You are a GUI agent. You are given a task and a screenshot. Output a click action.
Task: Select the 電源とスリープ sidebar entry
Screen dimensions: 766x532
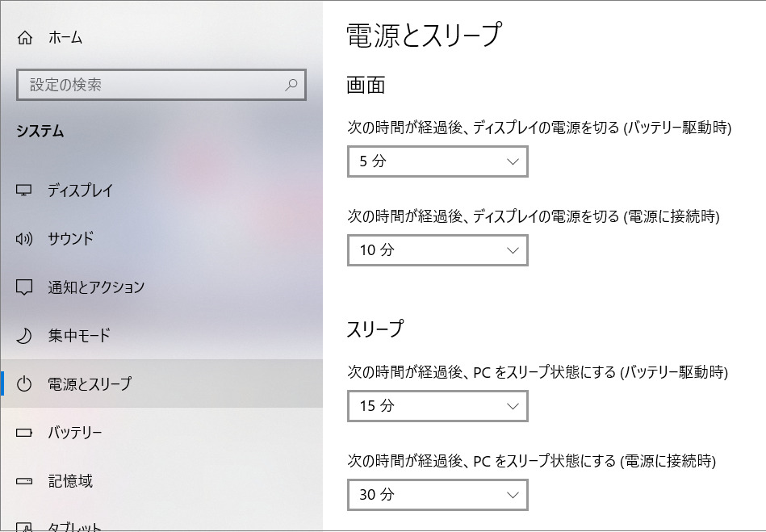point(161,384)
